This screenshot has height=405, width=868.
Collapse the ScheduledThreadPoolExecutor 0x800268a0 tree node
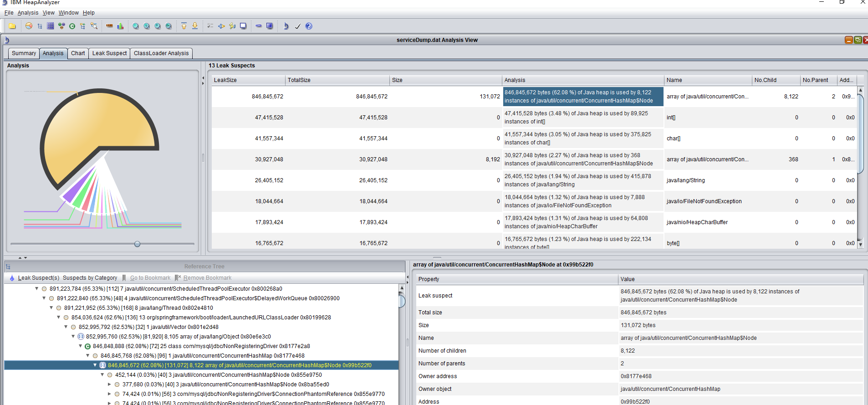pos(37,288)
